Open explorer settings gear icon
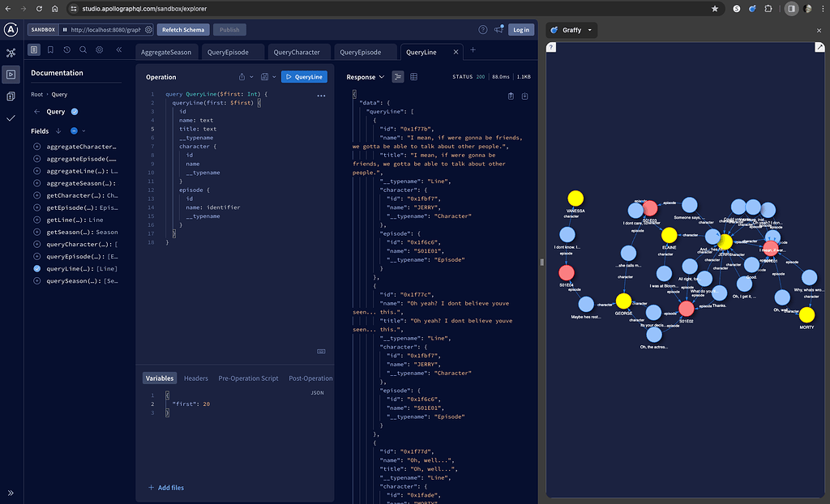 click(100, 49)
